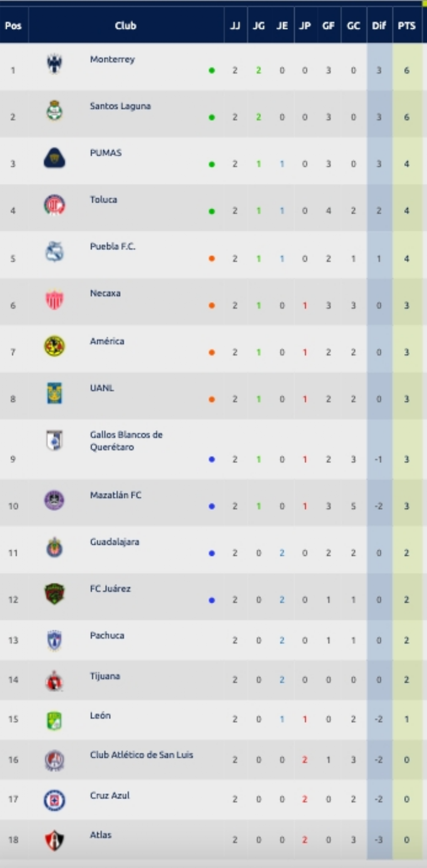Image resolution: width=427 pixels, height=868 pixels.
Task: Sort table by PTS column header
Action: coord(407,26)
